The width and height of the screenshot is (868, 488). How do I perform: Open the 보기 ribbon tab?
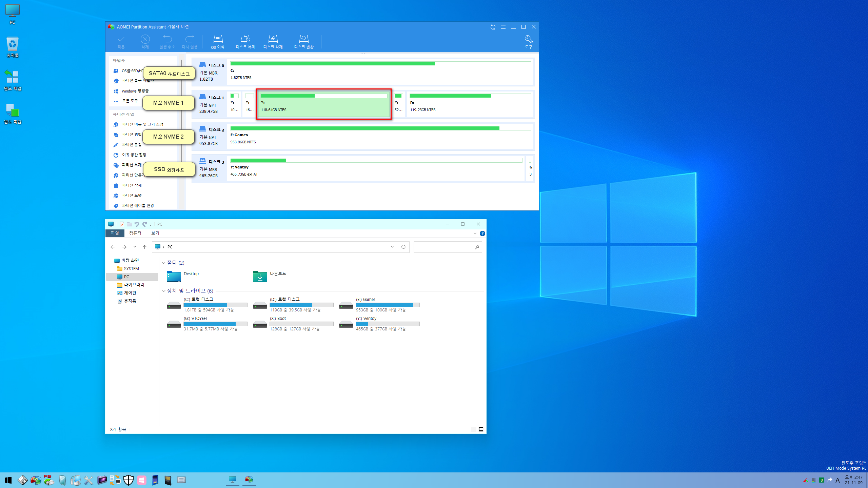[155, 233]
